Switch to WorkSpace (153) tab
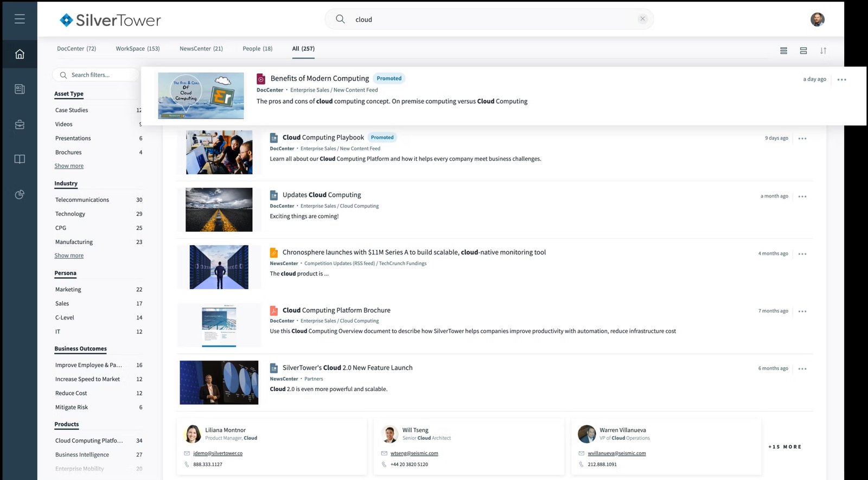 click(138, 49)
